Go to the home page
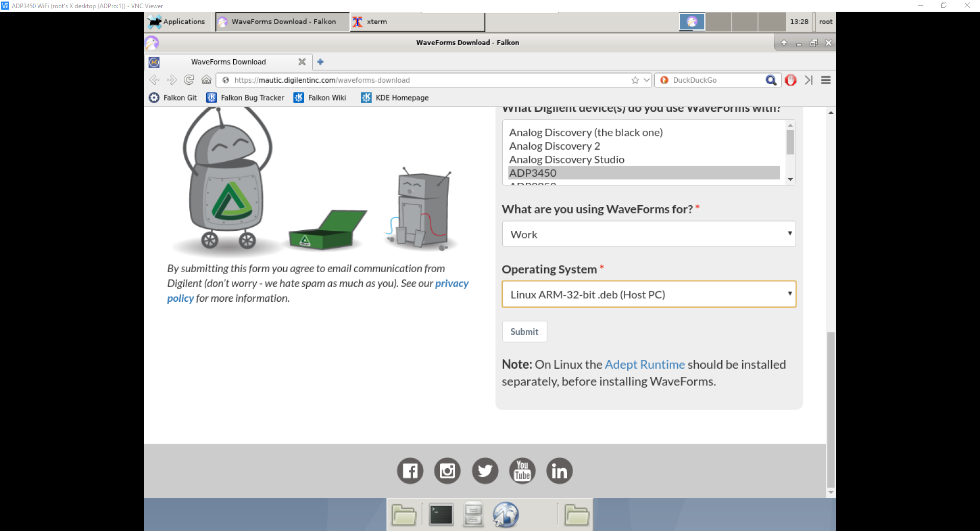Screen dimensions: 980x531 point(206,80)
